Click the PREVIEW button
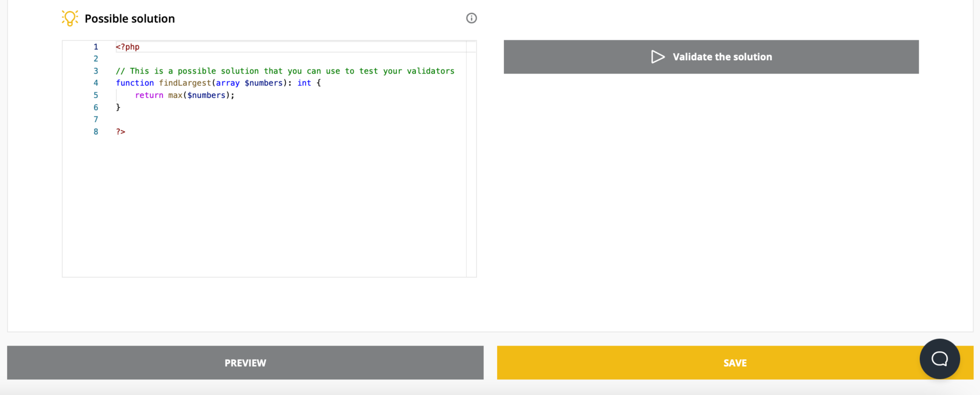The width and height of the screenshot is (980, 395). 245,363
